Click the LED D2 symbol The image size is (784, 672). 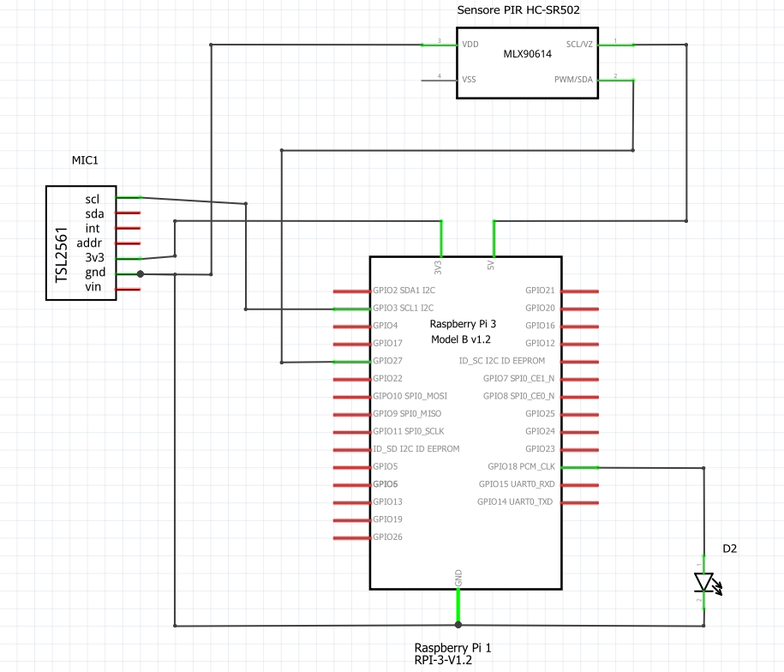703,582
